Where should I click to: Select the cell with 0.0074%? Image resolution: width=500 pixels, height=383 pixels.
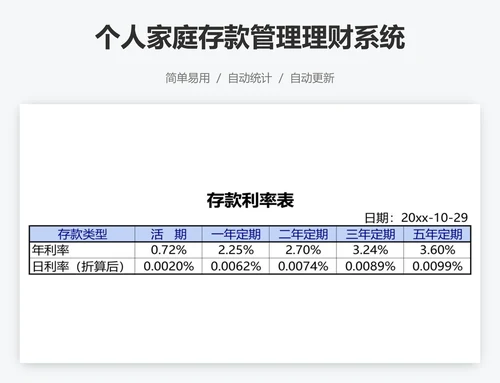click(303, 266)
